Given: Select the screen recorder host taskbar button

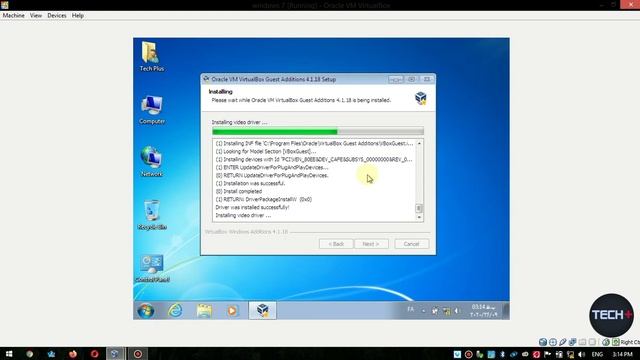Looking at the screenshot, I should 138,354.
